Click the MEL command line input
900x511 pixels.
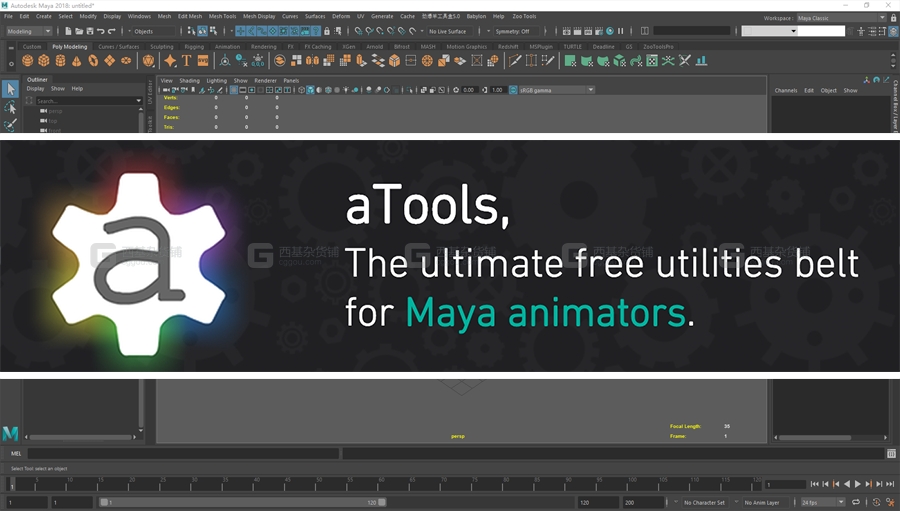[x=184, y=454]
